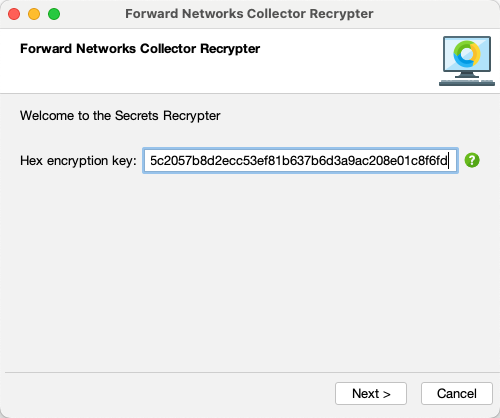The height and width of the screenshot is (418, 500).
Task: Focus the Hex encryption key text field
Action: coord(300,160)
